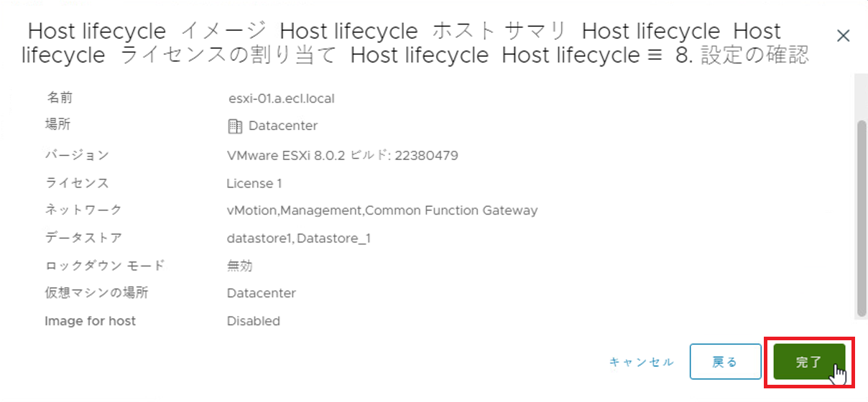Screen dimensions: 868x402
Task: Click the 完了 finish button
Action: 808,362
